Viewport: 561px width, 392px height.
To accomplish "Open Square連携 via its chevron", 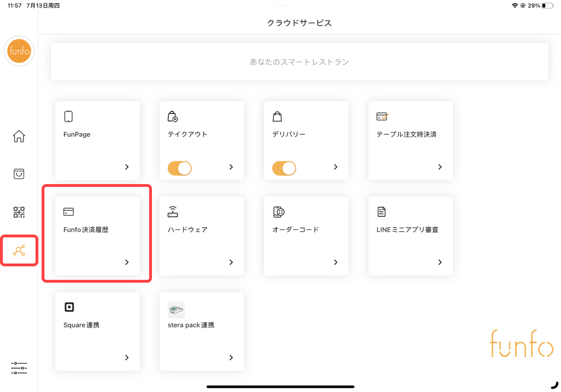I will coord(127,357).
